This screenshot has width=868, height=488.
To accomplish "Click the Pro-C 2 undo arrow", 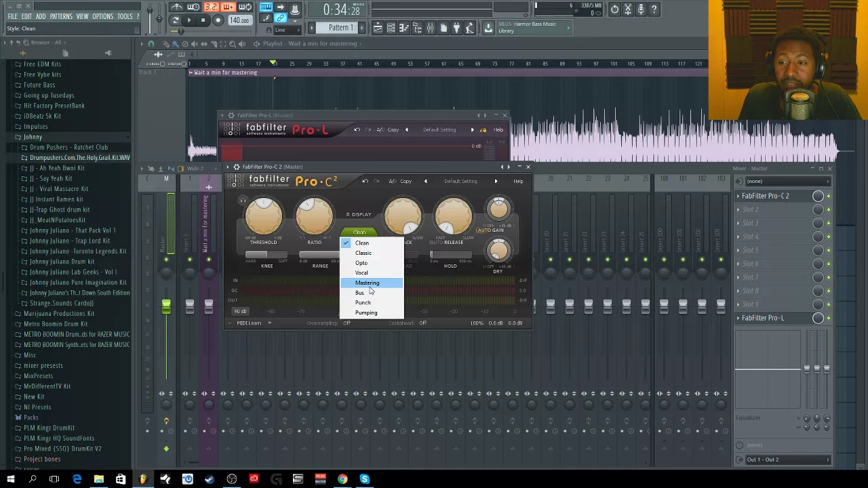I will 365,181.
